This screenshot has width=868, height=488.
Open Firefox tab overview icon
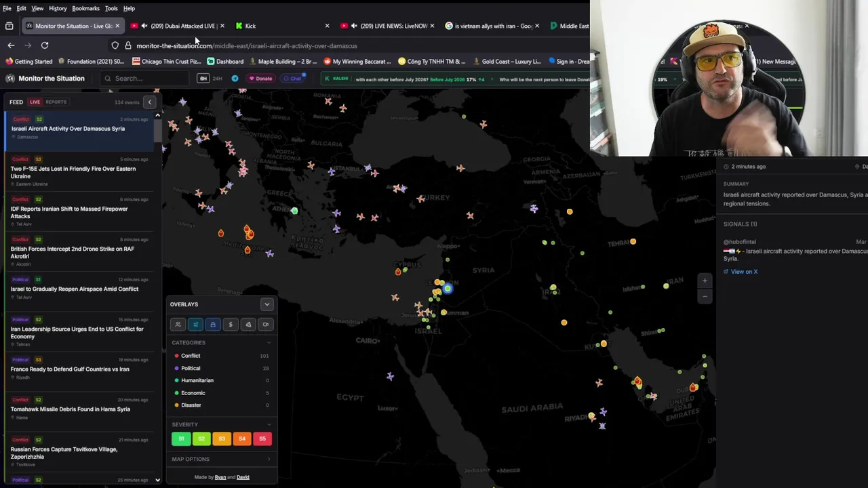9,26
